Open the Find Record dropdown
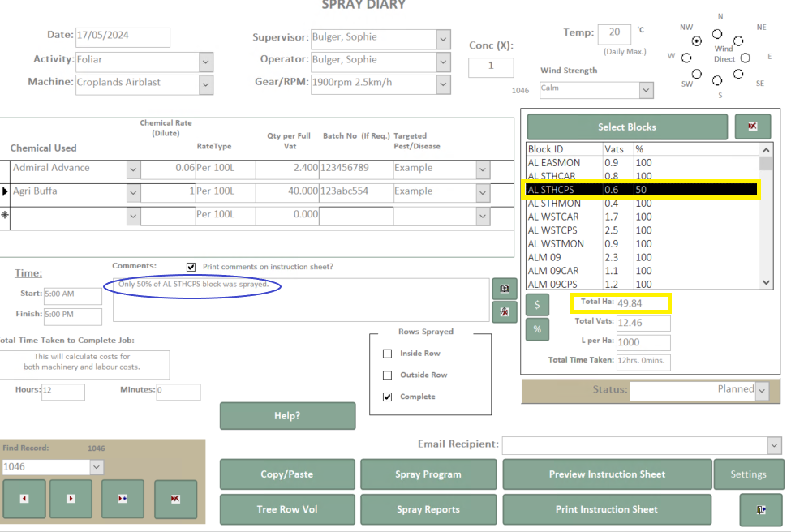791x532 pixels. 97,467
